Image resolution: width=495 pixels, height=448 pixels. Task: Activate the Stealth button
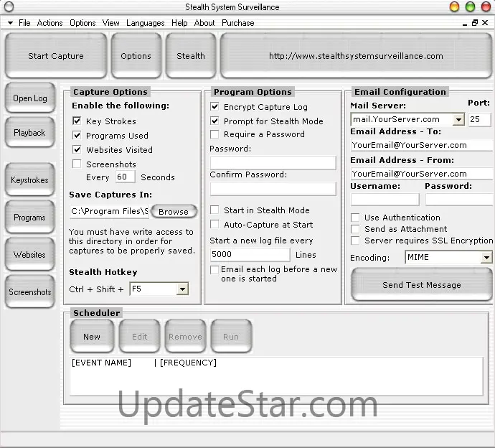(191, 56)
